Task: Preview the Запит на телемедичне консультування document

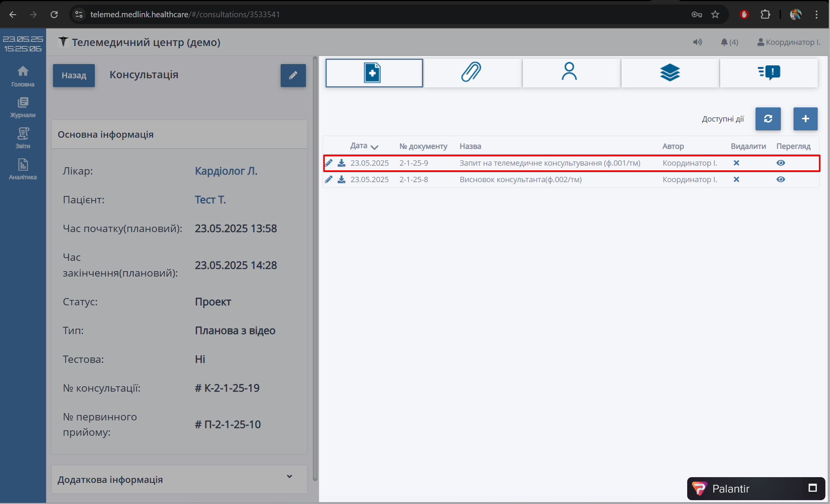Action: click(x=780, y=163)
